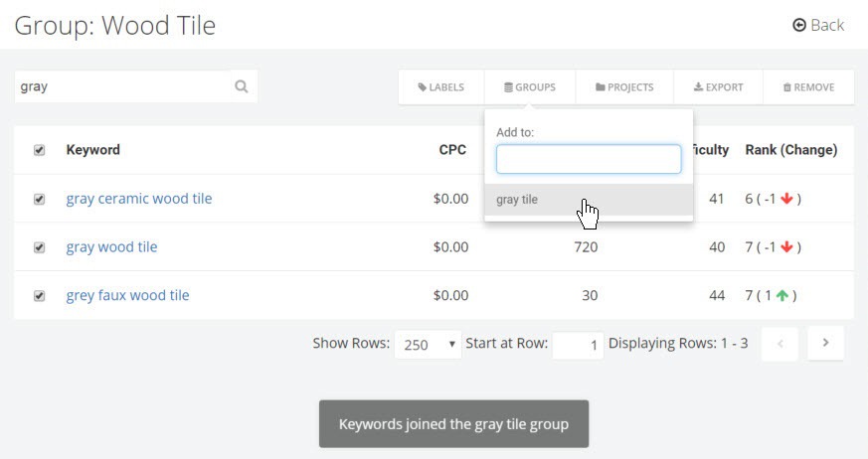The height and width of the screenshot is (459, 868).
Task: Go to the next page arrow
Action: (825, 344)
